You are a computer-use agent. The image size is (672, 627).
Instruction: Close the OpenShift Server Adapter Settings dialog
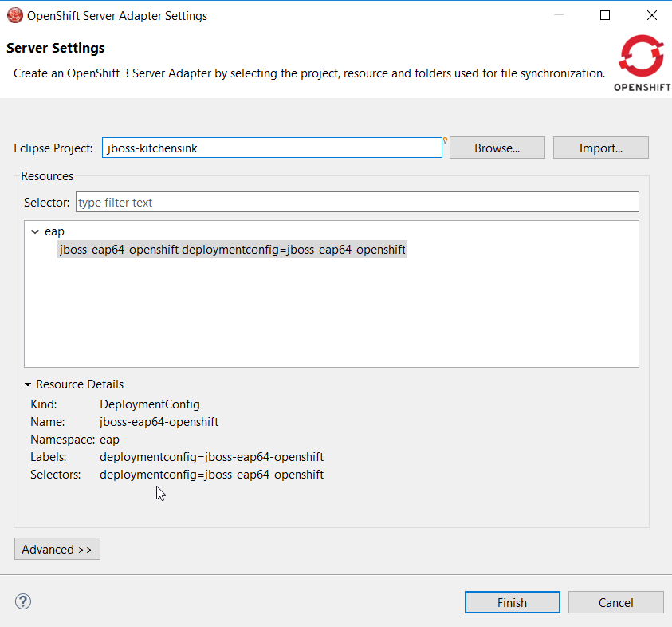650,15
